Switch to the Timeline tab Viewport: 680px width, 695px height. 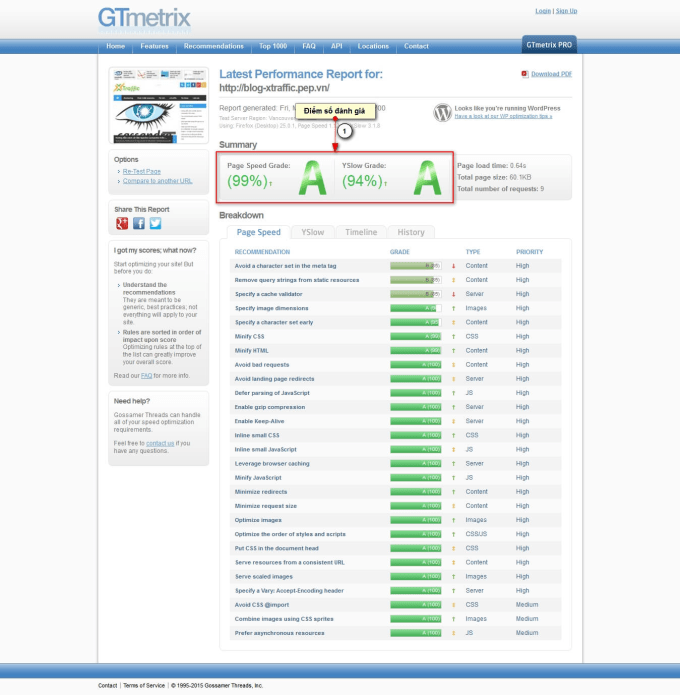[361, 232]
